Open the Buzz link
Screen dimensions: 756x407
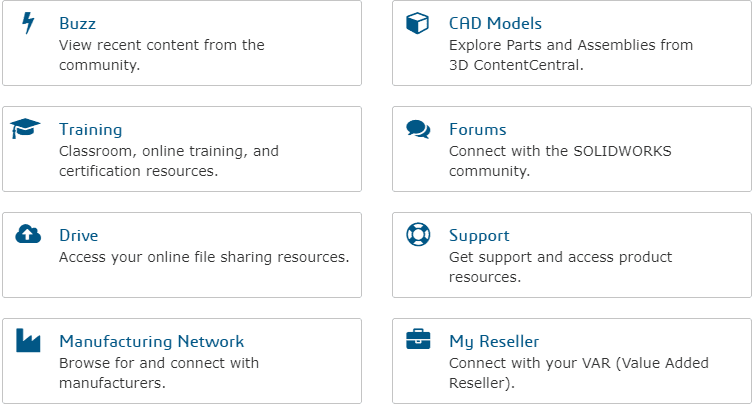point(78,23)
